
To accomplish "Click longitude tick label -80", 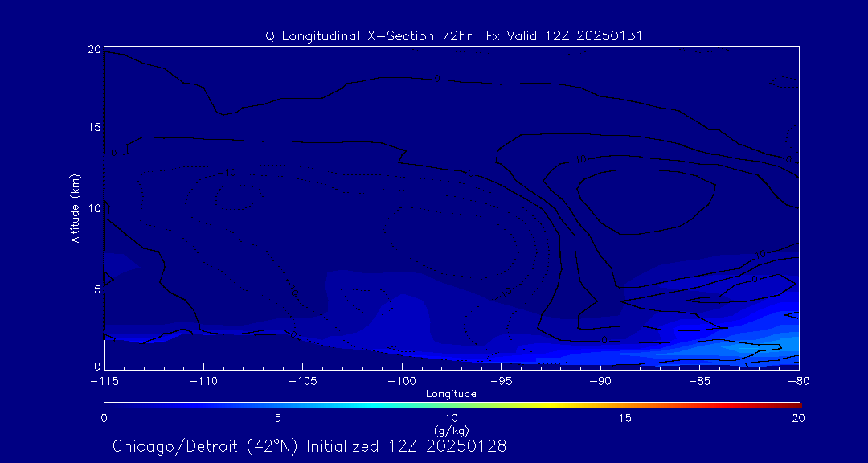I will [799, 382].
